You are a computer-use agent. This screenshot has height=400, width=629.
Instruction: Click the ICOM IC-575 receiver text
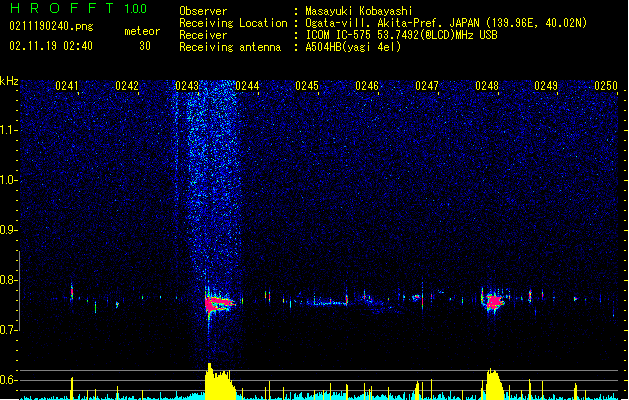[401, 35]
